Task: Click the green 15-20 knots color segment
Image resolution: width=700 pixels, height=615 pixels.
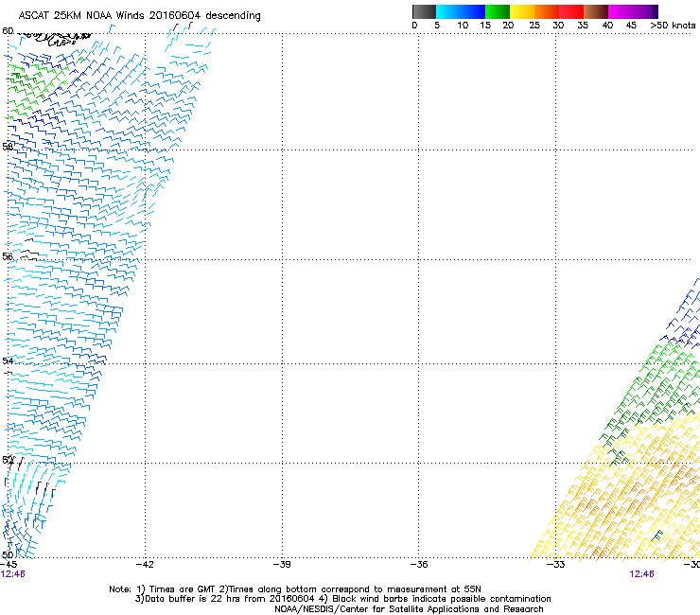Action: tap(498, 11)
